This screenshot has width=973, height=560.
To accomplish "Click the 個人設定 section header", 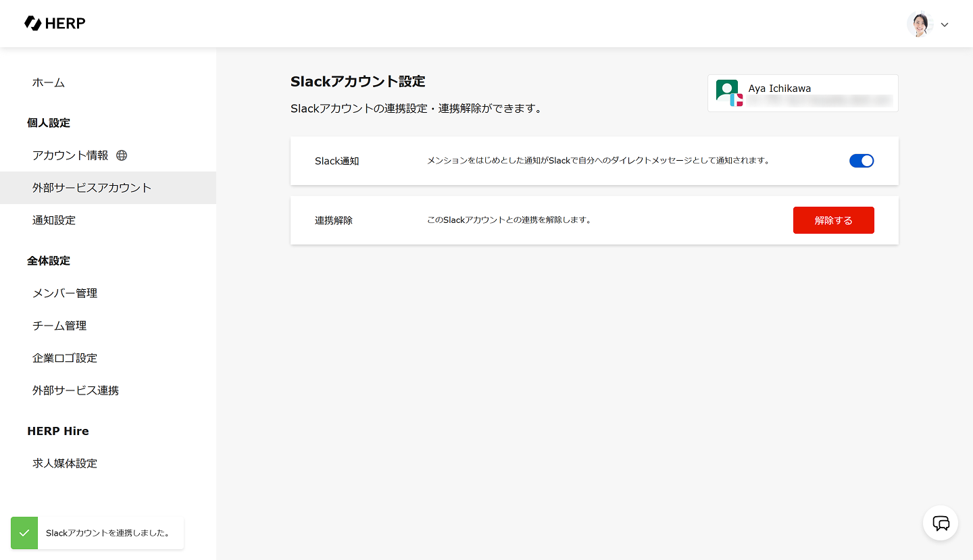I will (49, 123).
